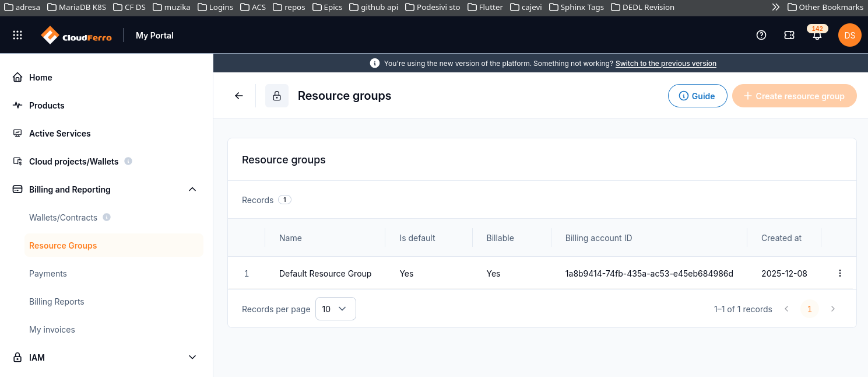Open the Epics bookmark folder
The height and width of the screenshot is (377, 868).
(328, 7)
